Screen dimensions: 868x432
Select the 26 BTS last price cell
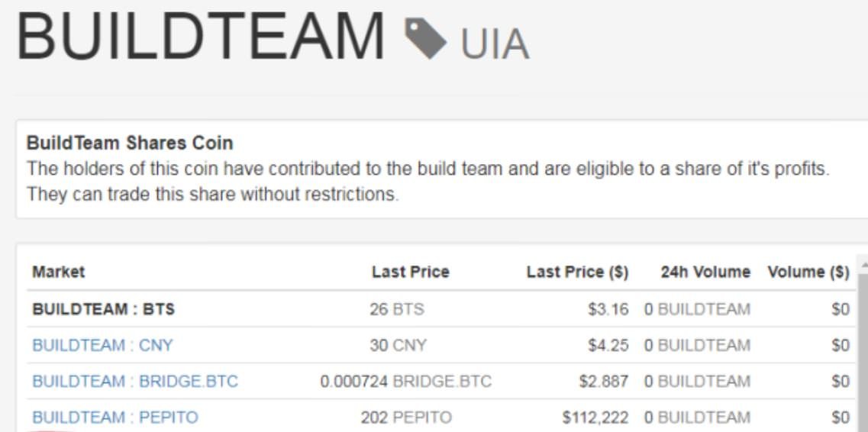click(396, 308)
